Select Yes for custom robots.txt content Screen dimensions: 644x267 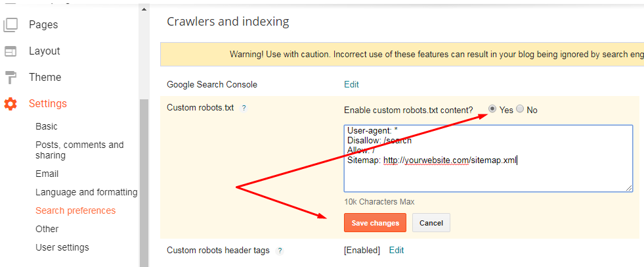[492, 109]
